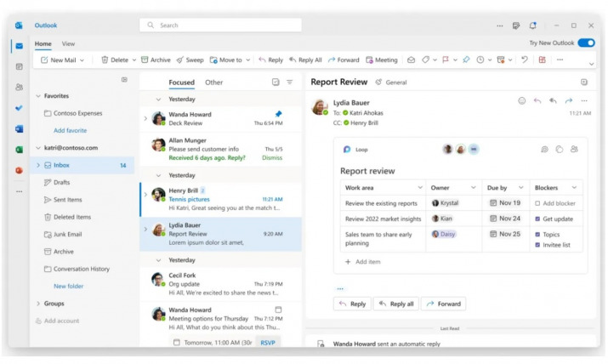Click forward arrow icon in message header

pos(568,101)
